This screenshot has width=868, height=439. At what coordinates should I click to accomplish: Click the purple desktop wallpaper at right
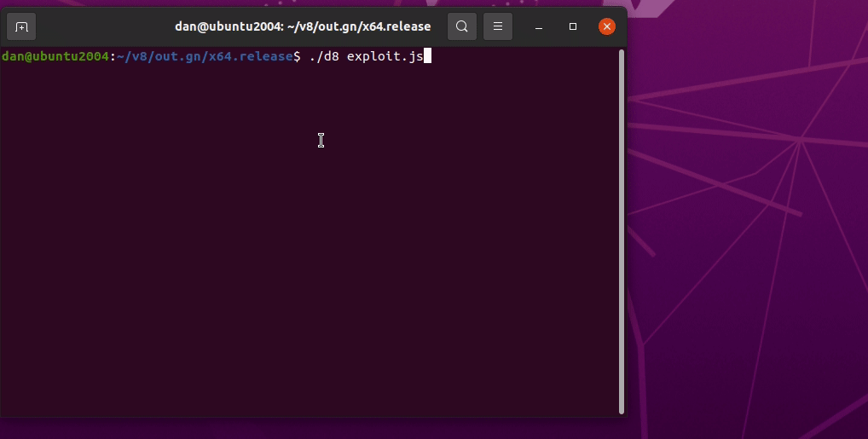[750, 256]
